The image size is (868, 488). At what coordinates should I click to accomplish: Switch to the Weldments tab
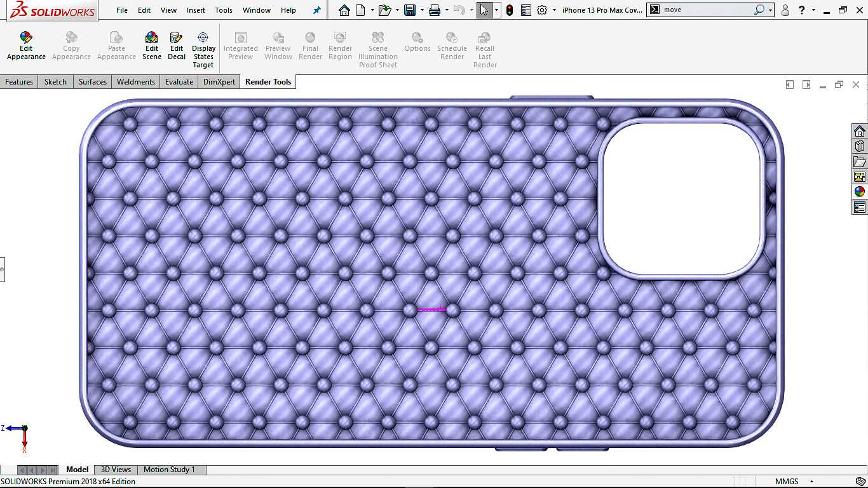[136, 82]
